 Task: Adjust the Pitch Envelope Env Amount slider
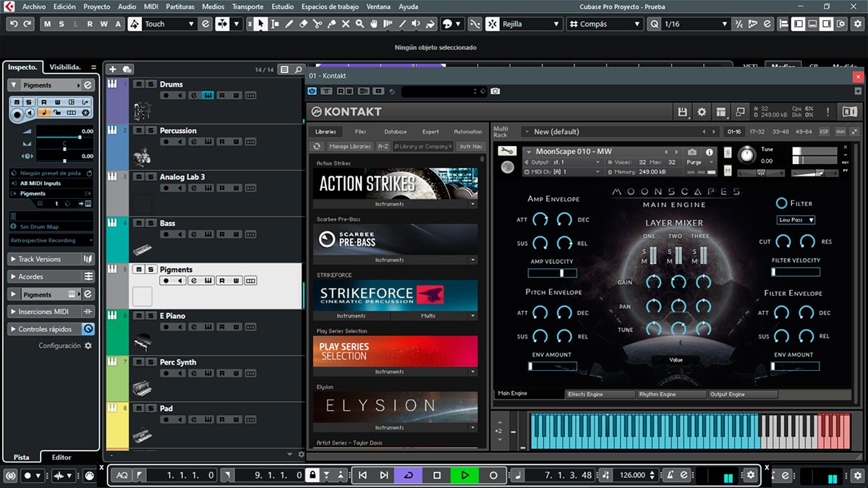tap(553, 366)
